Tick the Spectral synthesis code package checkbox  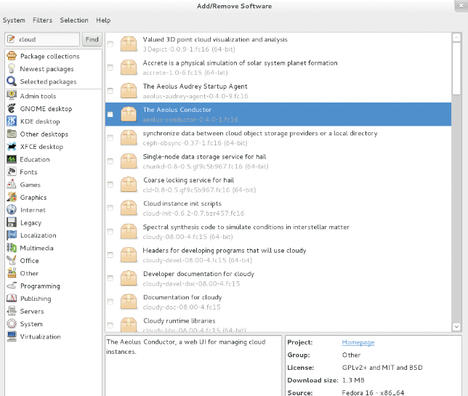pos(110,231)
